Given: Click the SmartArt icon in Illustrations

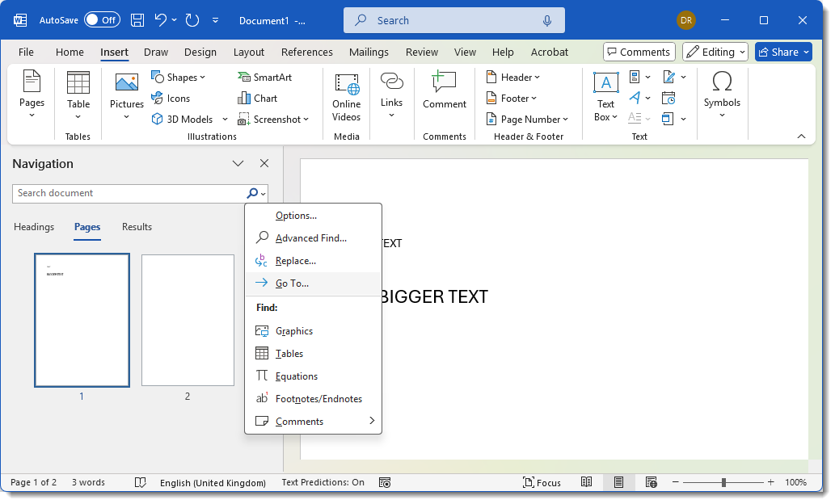Looking at the screenshot, I should [244, 78].
